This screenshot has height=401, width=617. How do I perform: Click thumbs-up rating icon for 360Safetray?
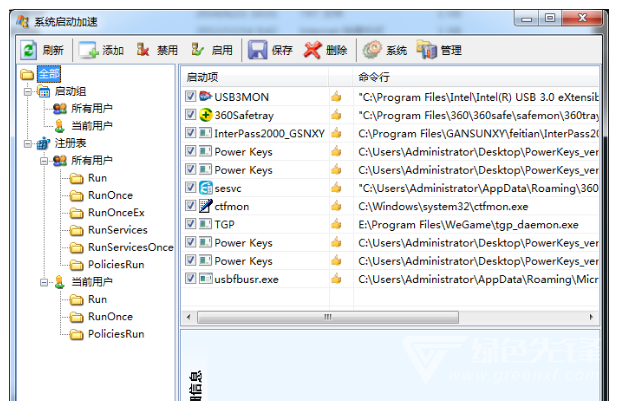coord(336,115)
